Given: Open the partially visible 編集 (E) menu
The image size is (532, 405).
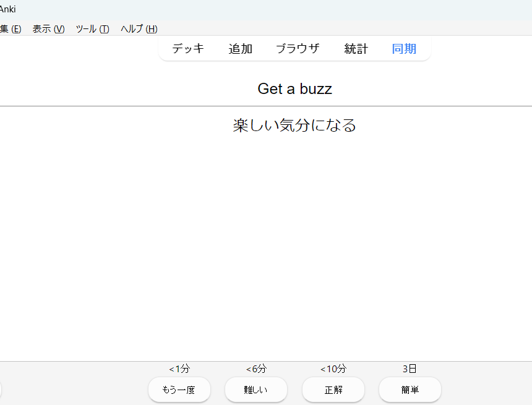Looking at the screenshot, I should 11,29.
